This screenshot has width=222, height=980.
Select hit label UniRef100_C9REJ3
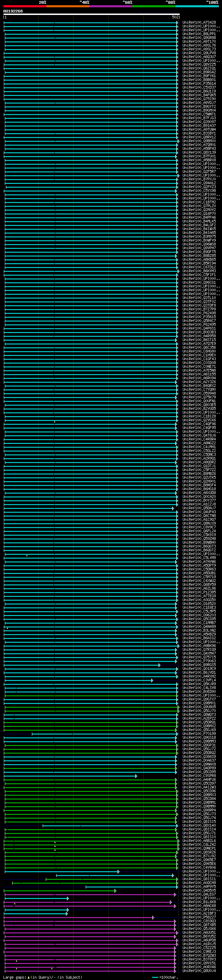(199, 951)
